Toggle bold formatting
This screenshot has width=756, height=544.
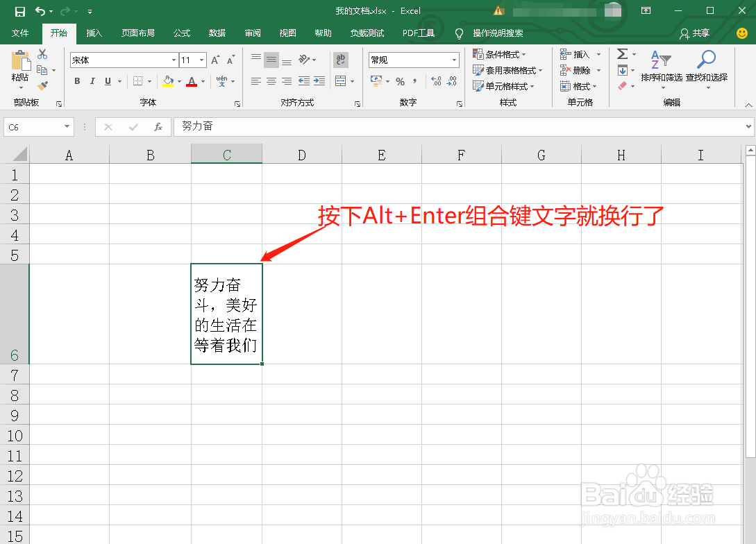pos(77,81)
